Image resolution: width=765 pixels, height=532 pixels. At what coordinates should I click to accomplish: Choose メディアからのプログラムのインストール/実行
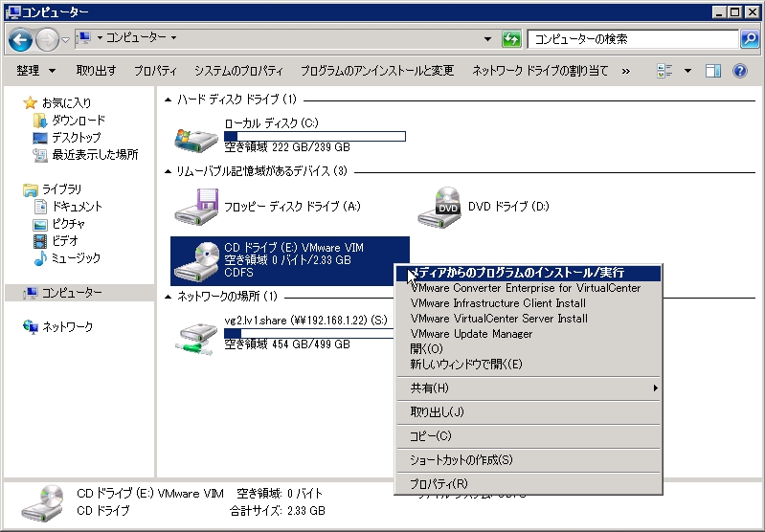point(529,273)
